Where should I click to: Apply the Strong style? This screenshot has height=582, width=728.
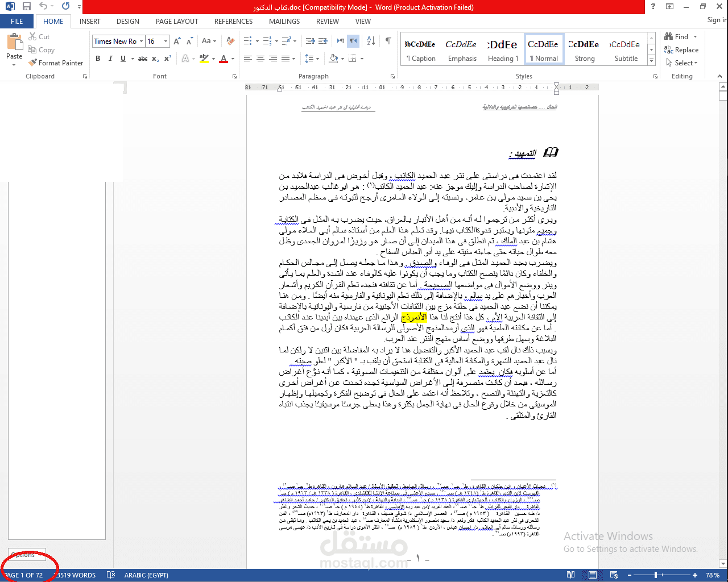click(x=585, y=50)
